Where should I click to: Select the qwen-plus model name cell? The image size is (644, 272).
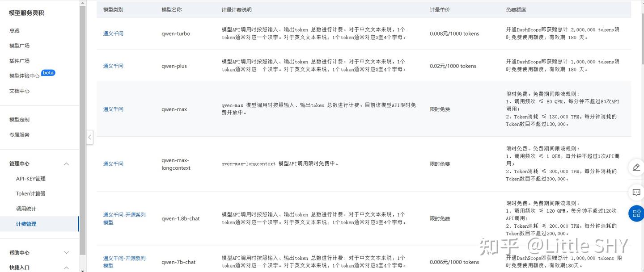174,66
